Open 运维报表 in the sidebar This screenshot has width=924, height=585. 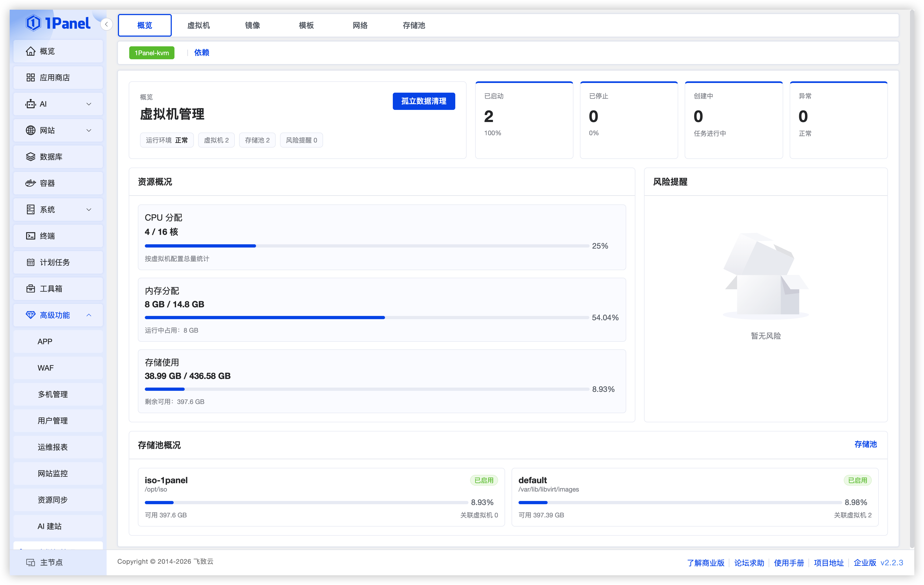click(58, 447)
